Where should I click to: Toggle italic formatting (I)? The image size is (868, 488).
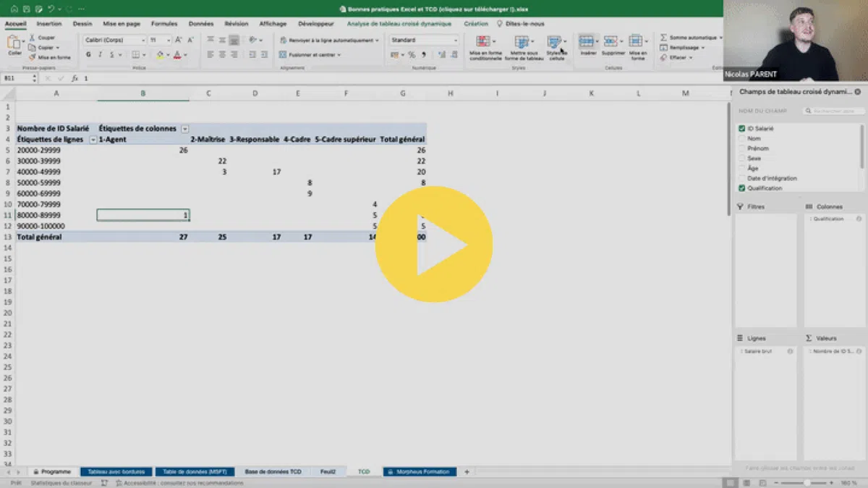(x=99, y=54)
